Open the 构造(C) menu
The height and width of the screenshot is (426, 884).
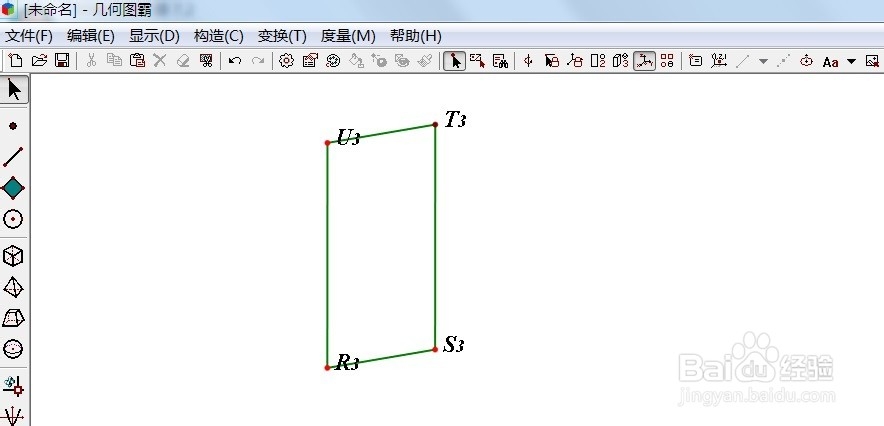pyautogui.click(x=219, y=36)
